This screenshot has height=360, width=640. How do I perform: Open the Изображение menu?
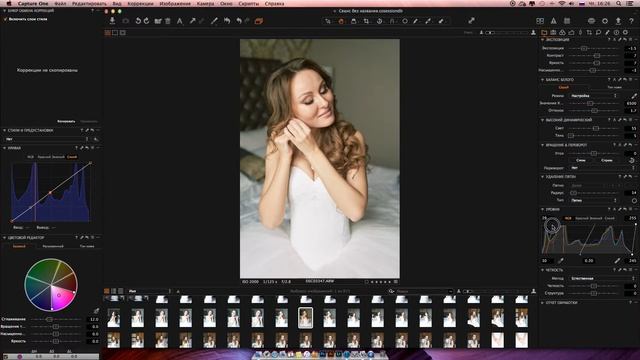tap(175, 3)
